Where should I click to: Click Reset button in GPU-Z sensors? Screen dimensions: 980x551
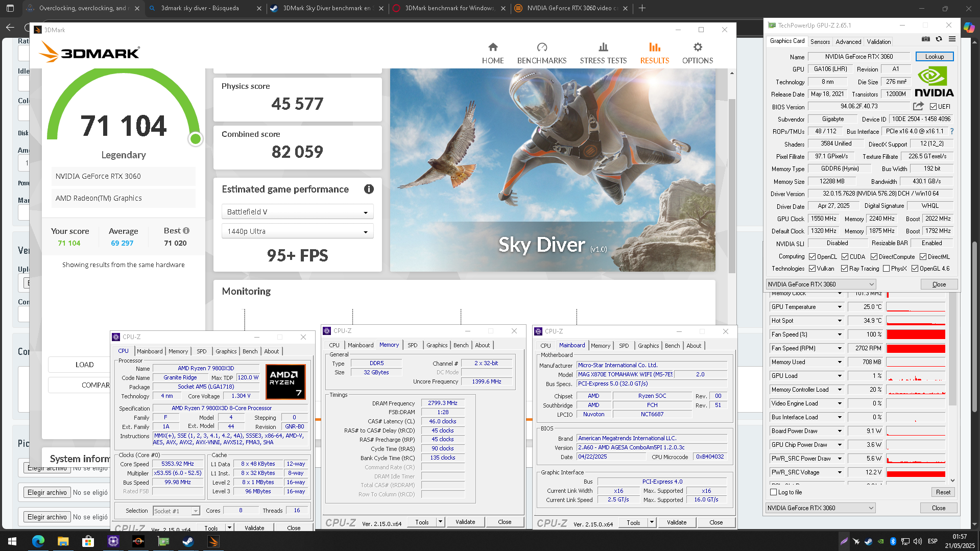pyautogui.click(x=943, y=492)
